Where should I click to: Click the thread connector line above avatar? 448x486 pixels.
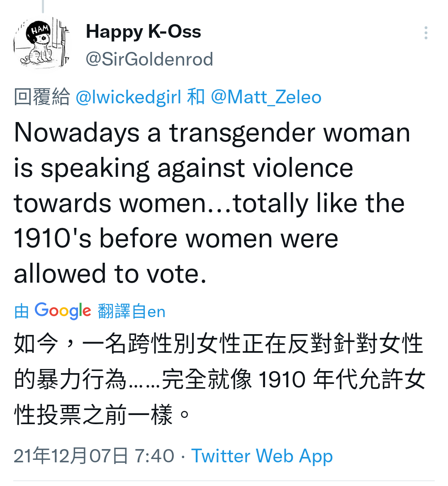click(43, 6)
